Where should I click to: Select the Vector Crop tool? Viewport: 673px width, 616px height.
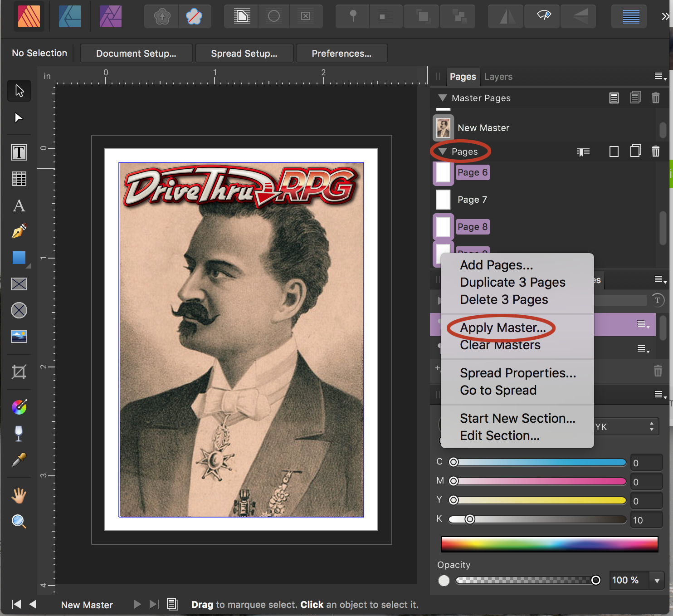tap(19, 372)
